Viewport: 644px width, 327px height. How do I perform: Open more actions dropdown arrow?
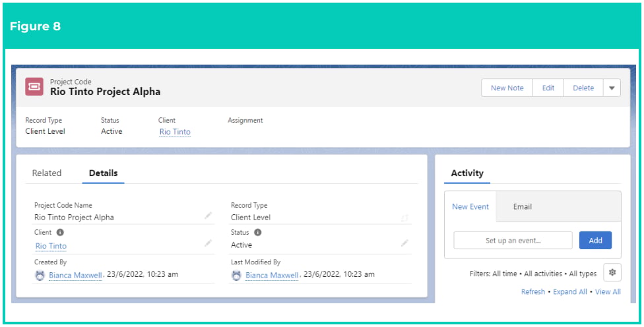tap(612, 88)
